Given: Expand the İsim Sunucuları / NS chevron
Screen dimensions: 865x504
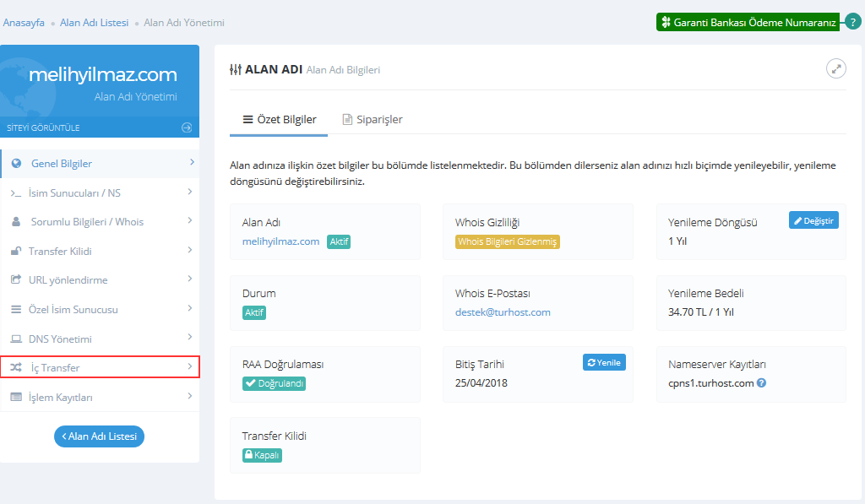Looking at the screenshot, I should click(191, 193).
